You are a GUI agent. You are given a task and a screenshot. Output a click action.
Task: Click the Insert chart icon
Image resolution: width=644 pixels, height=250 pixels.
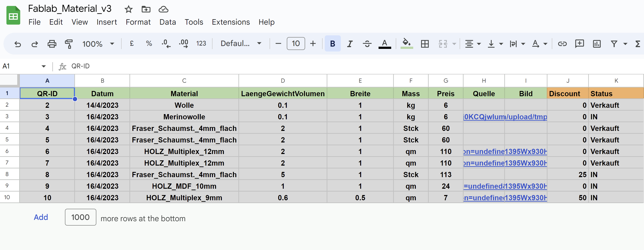(x=596, y=44)
